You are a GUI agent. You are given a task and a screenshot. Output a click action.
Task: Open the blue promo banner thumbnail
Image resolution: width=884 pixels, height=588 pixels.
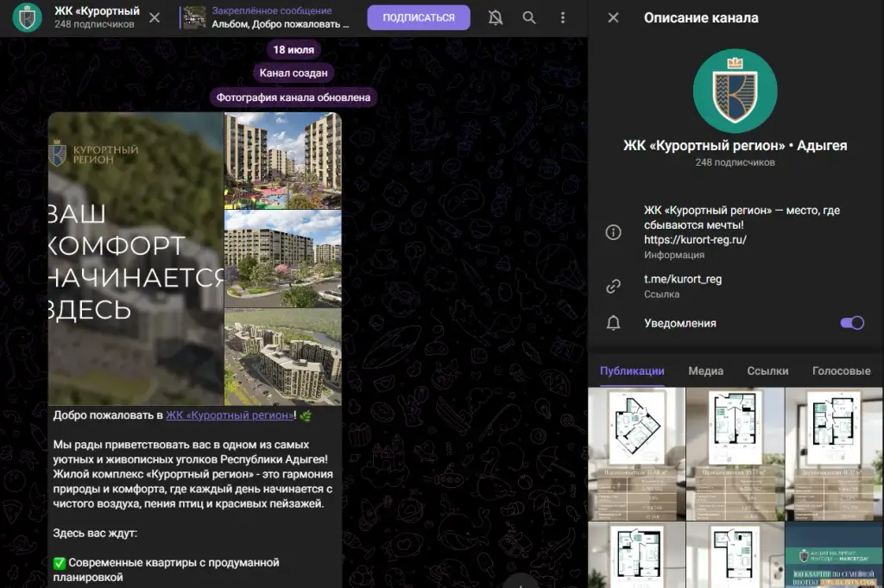pyautogui.click(x=834, y=554)
